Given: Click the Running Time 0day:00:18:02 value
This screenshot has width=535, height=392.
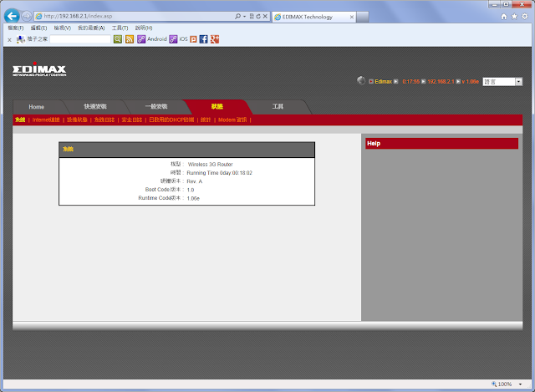Looking at the screenshot, I should coord(219,173).
